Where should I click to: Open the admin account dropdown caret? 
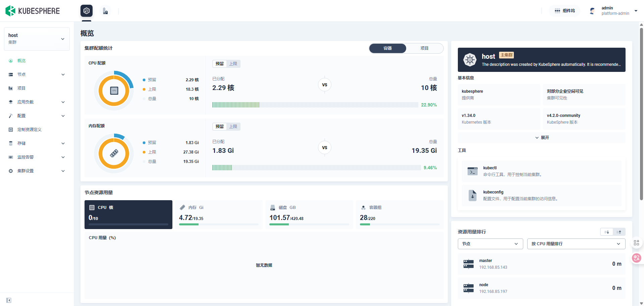636,11
